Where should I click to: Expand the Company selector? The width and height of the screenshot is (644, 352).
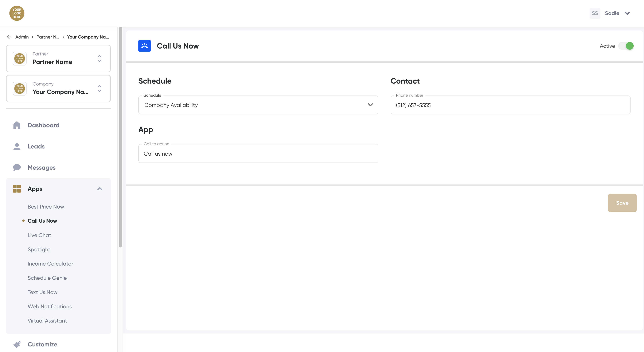tap(100, 89)
